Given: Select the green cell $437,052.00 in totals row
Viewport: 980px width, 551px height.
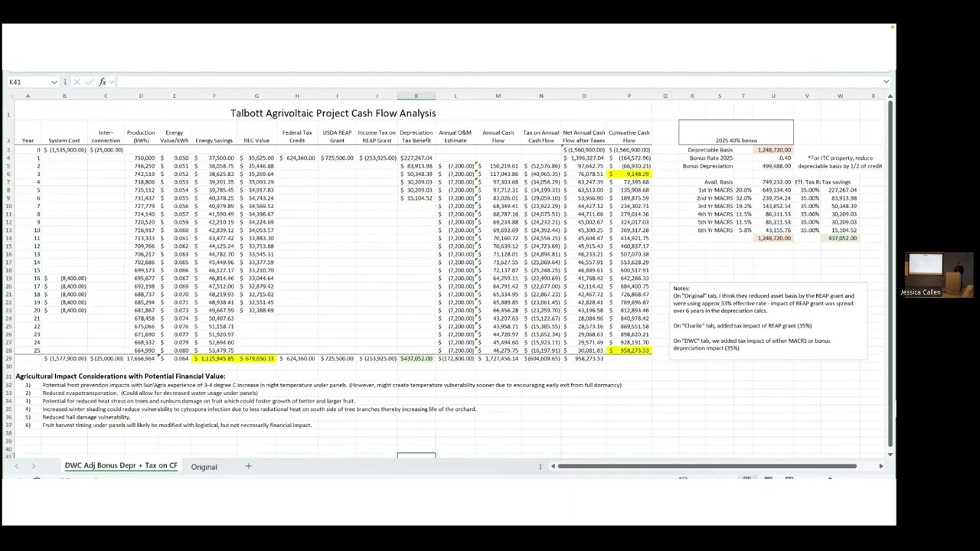Looking at the screenshot, I should [416, 359].
